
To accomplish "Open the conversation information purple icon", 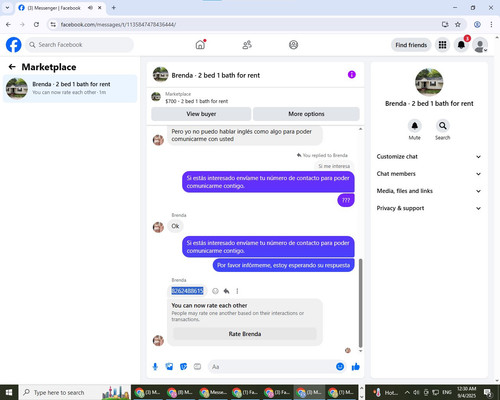I will click(x=352, y=75).
